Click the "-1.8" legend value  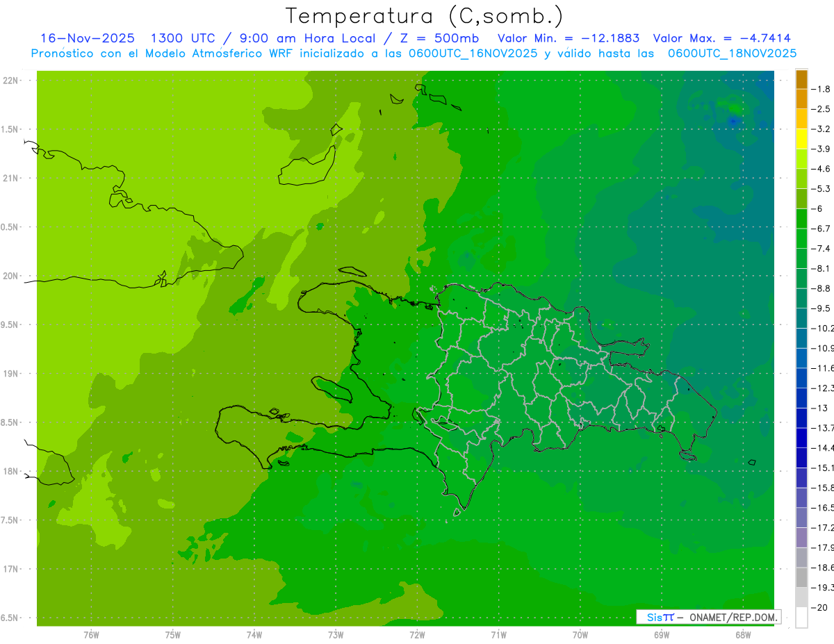coord(821,89)
